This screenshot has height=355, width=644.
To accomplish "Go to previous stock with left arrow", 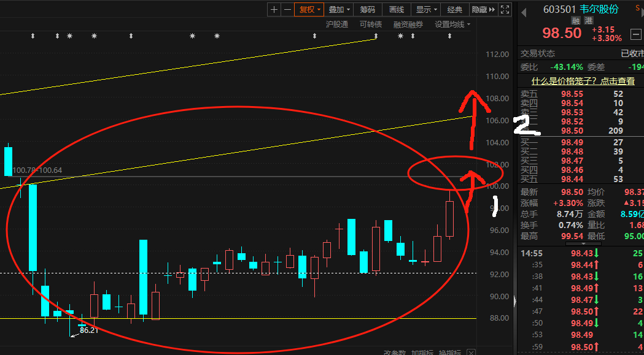I will click(x=524, y=13).
